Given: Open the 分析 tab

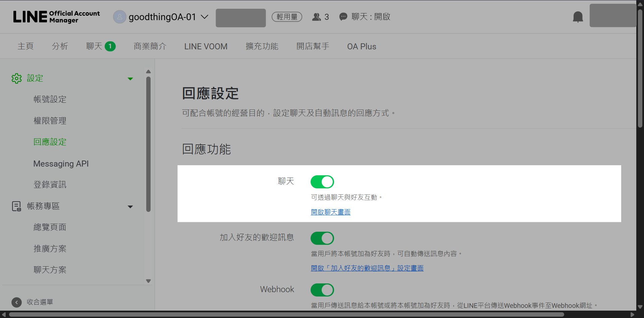Looking at the screenshot, I should (60, 46).
